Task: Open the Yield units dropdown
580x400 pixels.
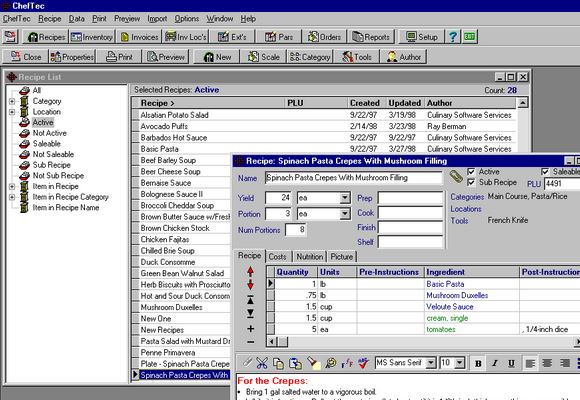Action: 345,198
